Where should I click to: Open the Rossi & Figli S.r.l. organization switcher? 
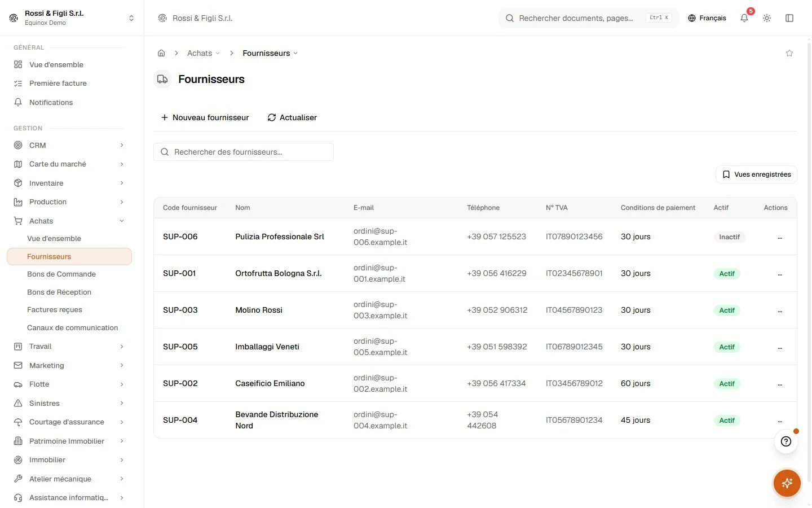72,18
